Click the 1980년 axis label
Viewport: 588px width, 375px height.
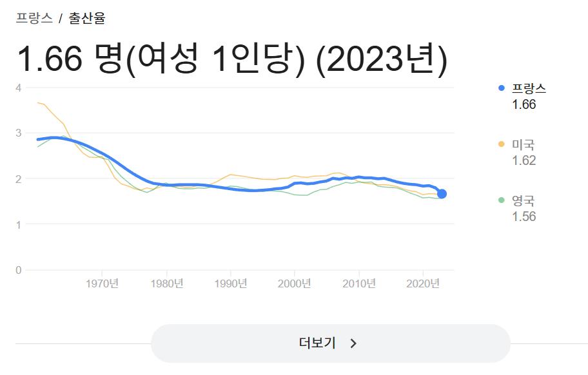click(167, 284)
